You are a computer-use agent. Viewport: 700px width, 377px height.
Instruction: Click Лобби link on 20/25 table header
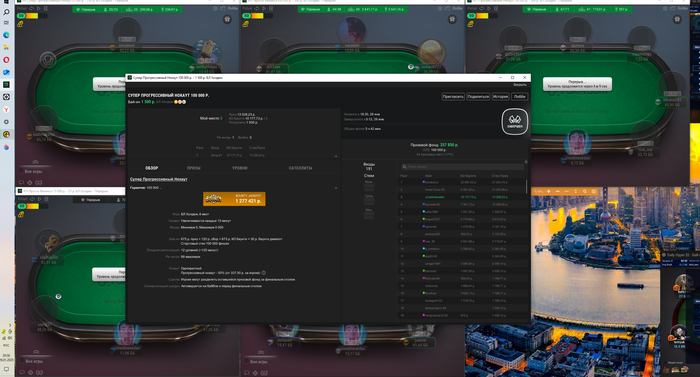(232, 8)
